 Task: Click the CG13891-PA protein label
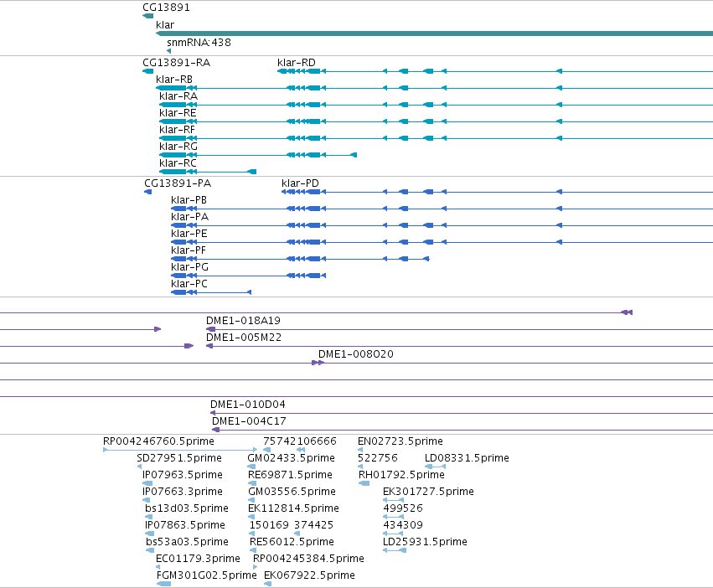(178, 183)
